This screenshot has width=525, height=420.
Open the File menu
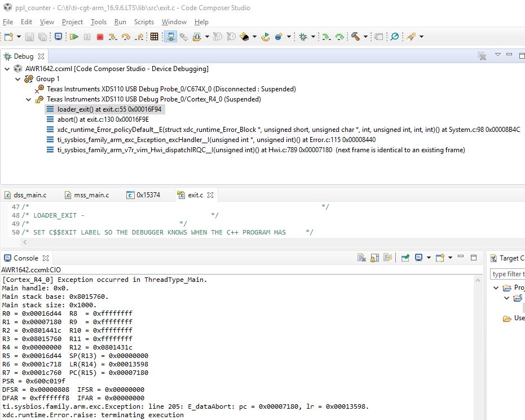[8, 22]
